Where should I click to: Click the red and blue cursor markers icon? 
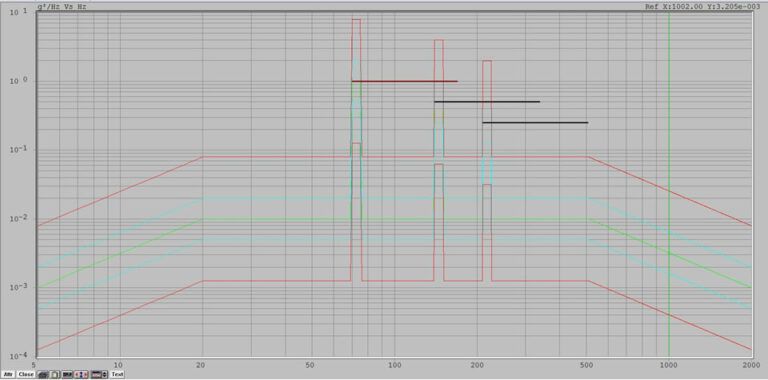(x=81, y=374)
